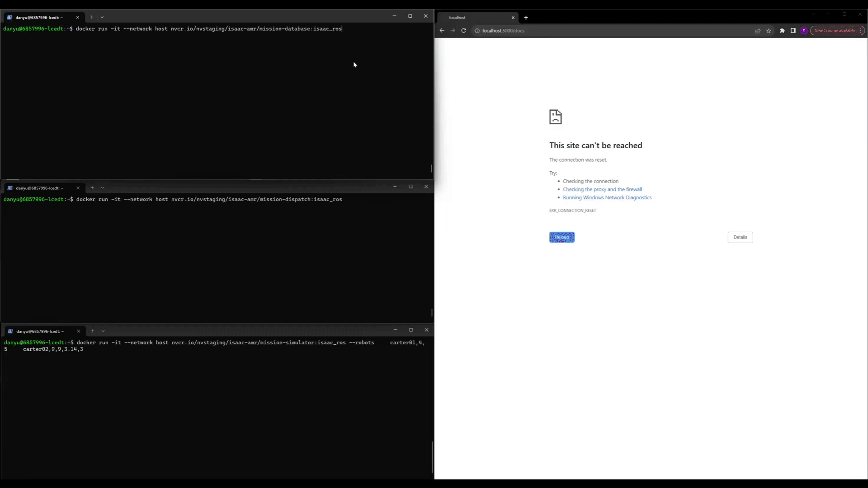
Task: Select mission-database terminal tab
Action: click(x=39, y=18)
